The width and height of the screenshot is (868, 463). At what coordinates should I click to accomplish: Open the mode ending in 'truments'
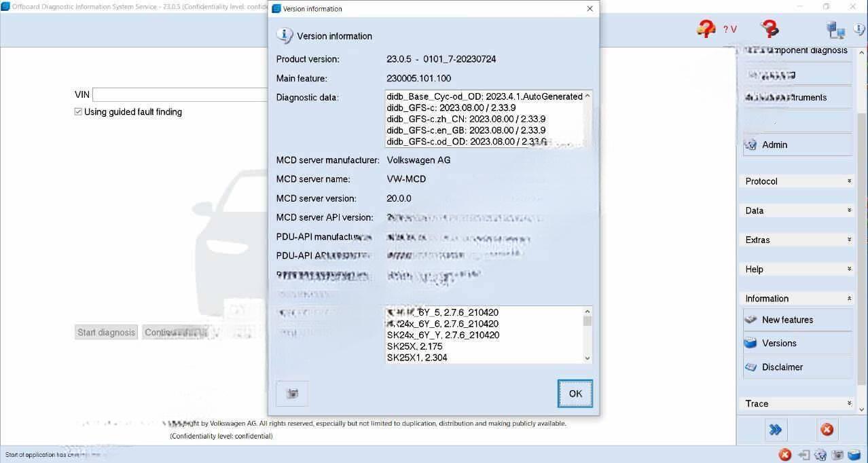click(x=797, y=97)
